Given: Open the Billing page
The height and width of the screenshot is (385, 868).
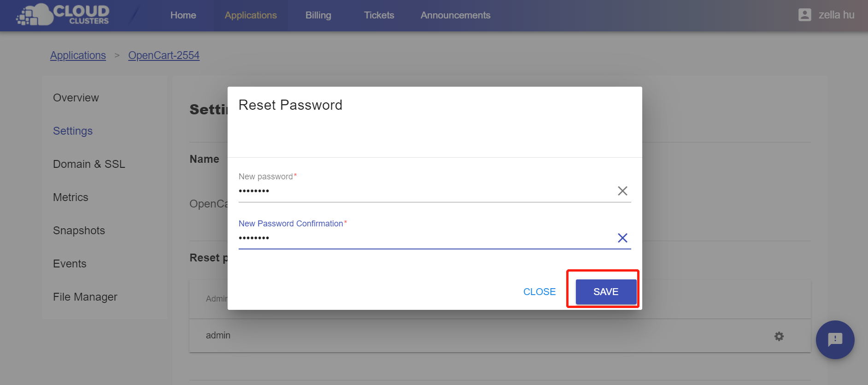Looking at the screenshot, I should point(318,15).
